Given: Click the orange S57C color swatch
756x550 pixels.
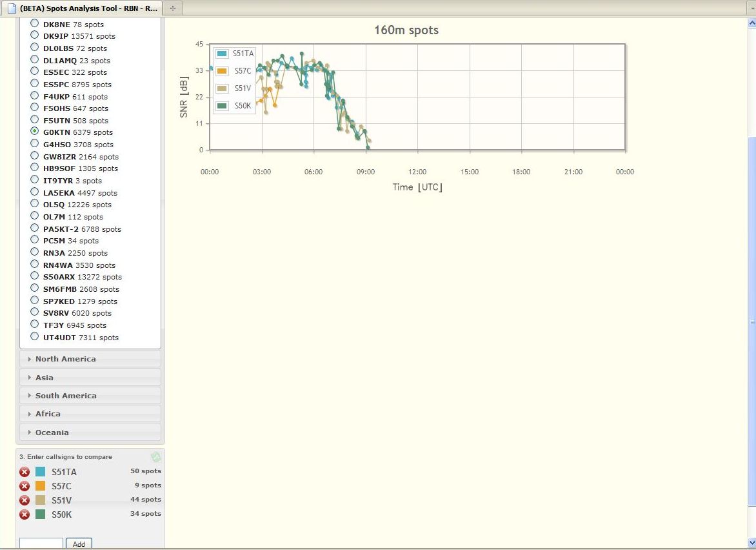Looking at the screenshot, I should point(41,486).
